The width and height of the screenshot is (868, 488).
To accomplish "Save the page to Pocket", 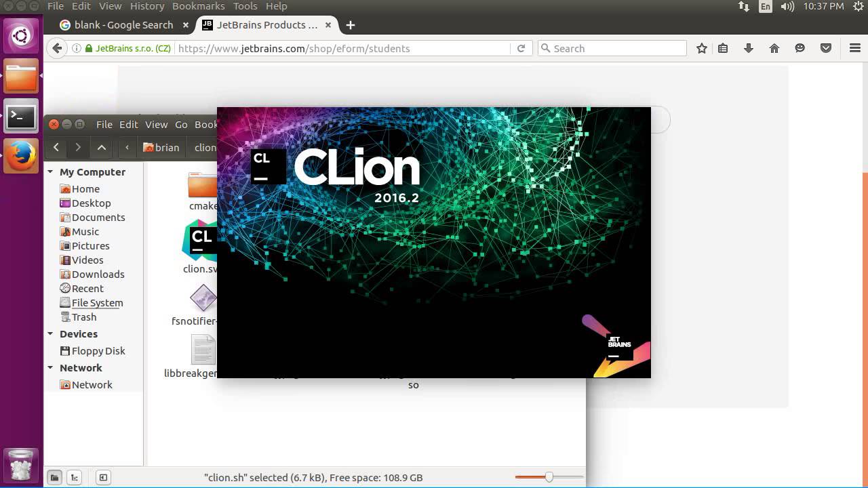I will (x=826, y=48).
